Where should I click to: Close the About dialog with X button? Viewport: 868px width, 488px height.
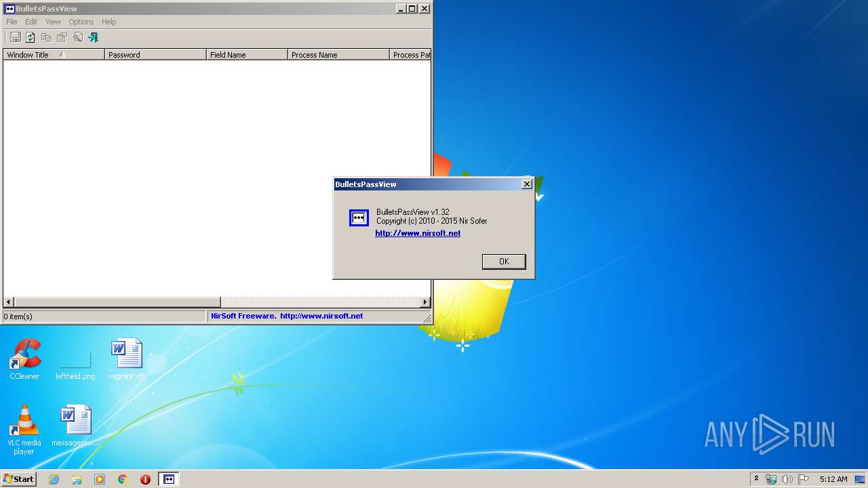pyautogui.click(x=526, y=184)
